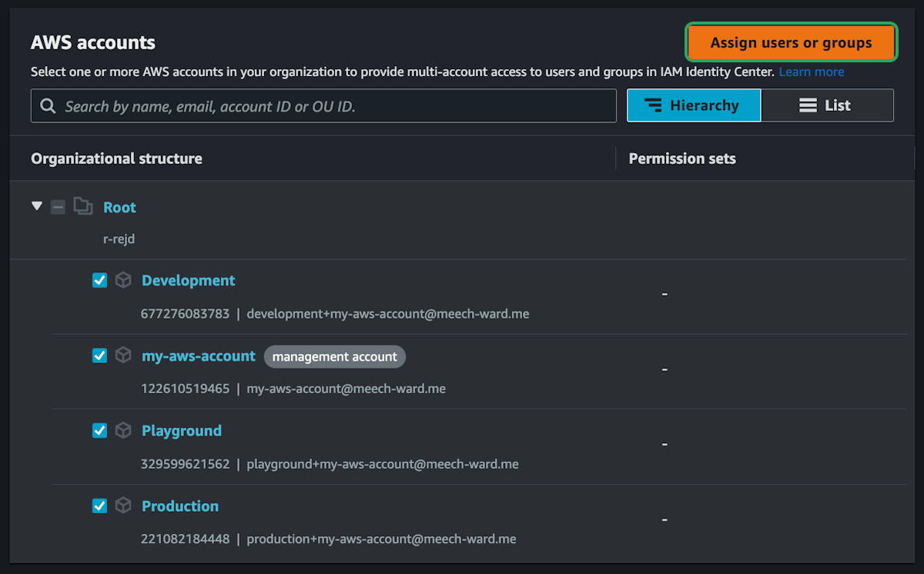Viewport: 924px width, 574px height.
Task: Uncheck the Development account checkbox
Action: pos(99,280)
